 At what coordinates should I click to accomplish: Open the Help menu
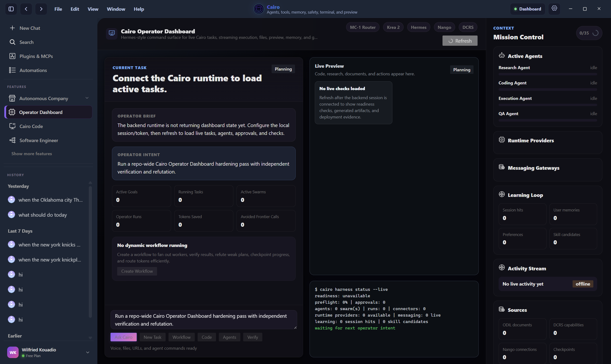coord(139,9)
